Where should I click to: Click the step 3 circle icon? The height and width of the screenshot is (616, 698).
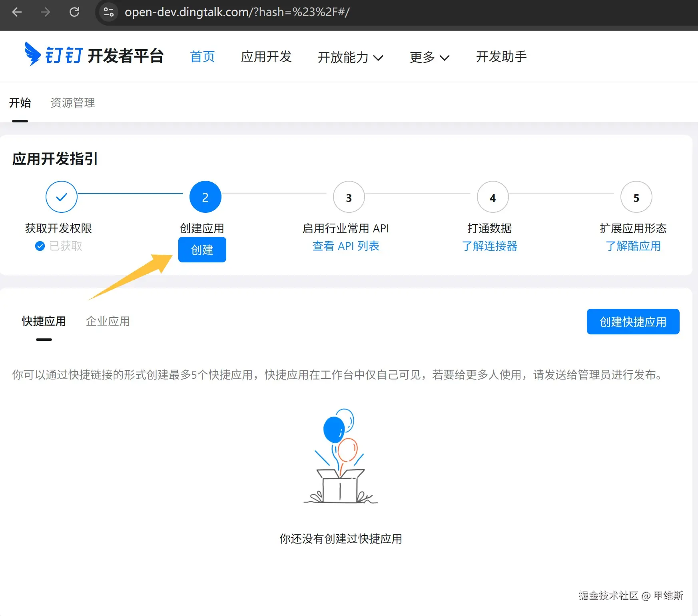pyautogui.click(x=349, y=197)
